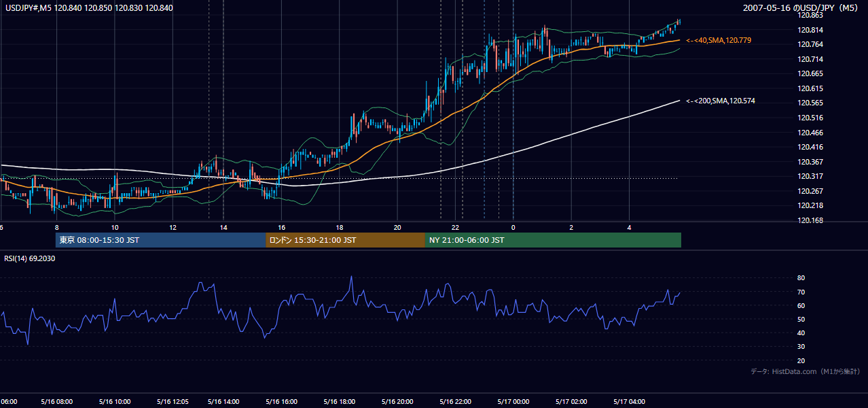Click RSI scale value 30
The image size is (868, 408).
[801, 347]
